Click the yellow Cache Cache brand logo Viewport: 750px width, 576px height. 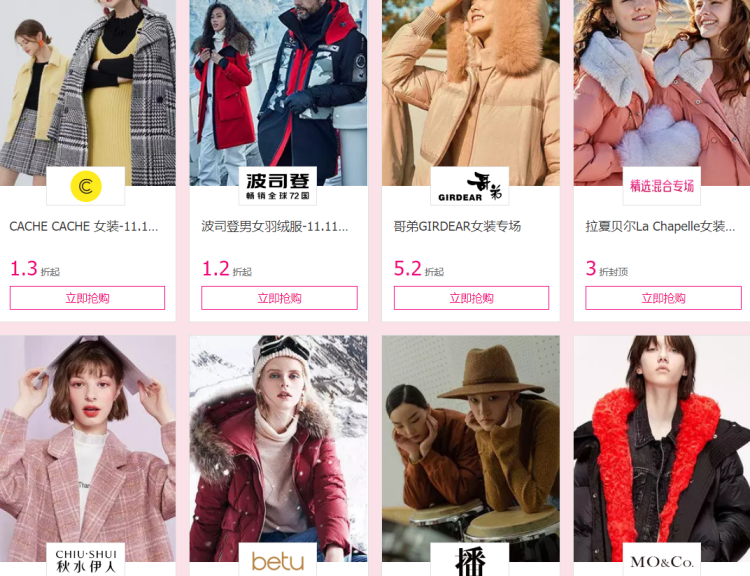[x=86, y=186]
